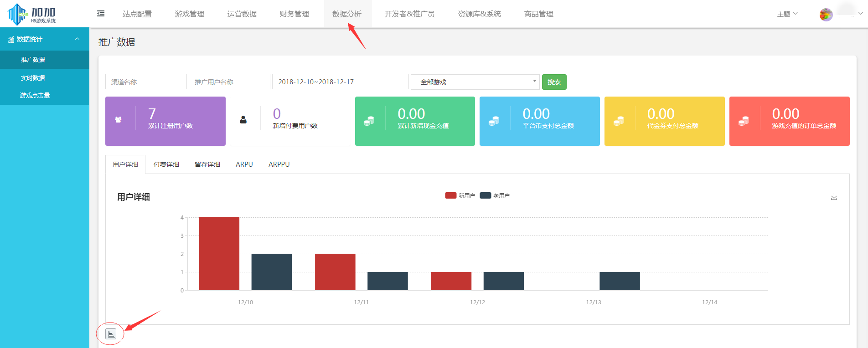
Task: Click the 加加 CMS logo
Action: pyautogui.click(x=32, y=14)
